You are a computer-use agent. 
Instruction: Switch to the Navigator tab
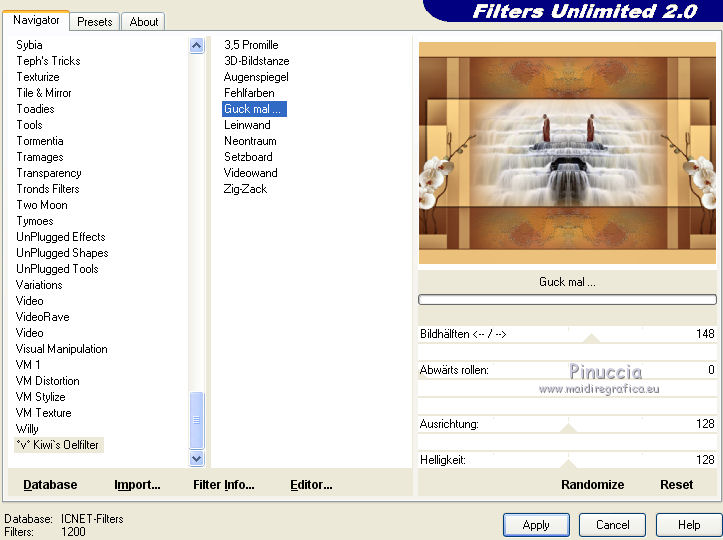[36, 20]
